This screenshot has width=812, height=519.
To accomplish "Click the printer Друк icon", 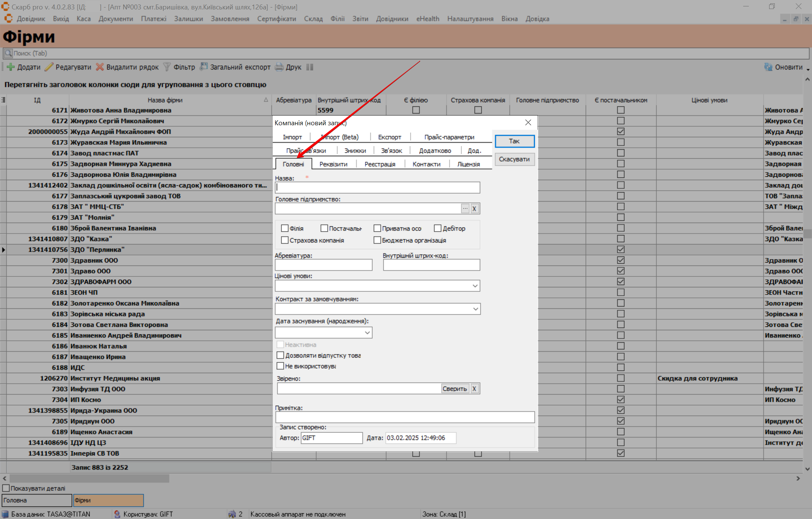I will [279, 67].
